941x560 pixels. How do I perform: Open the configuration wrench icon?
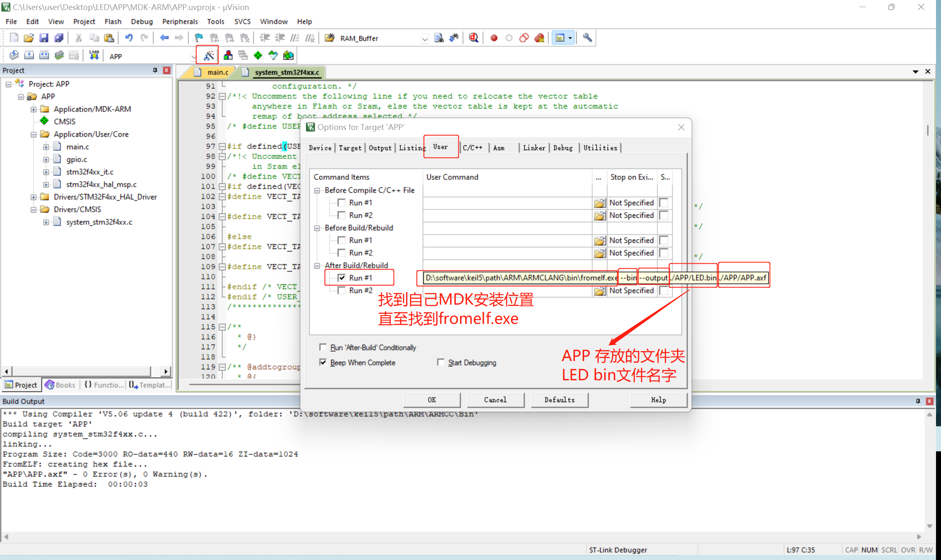tap(587, 38)
